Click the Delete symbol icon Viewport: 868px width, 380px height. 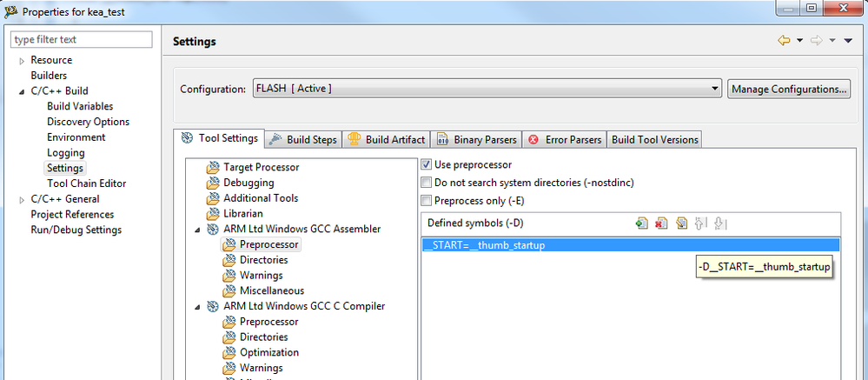coord(661,223)
